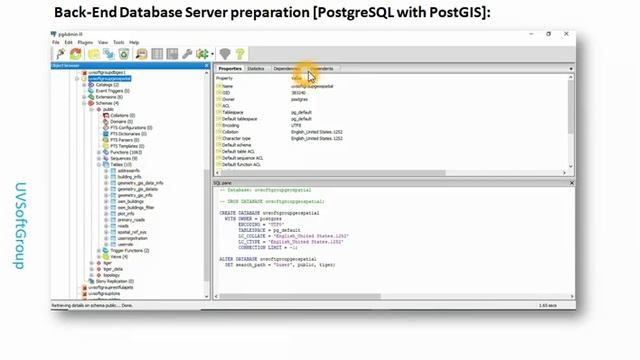
Task: Click the Create new object toolbar icon
Action: coord(109,54)
